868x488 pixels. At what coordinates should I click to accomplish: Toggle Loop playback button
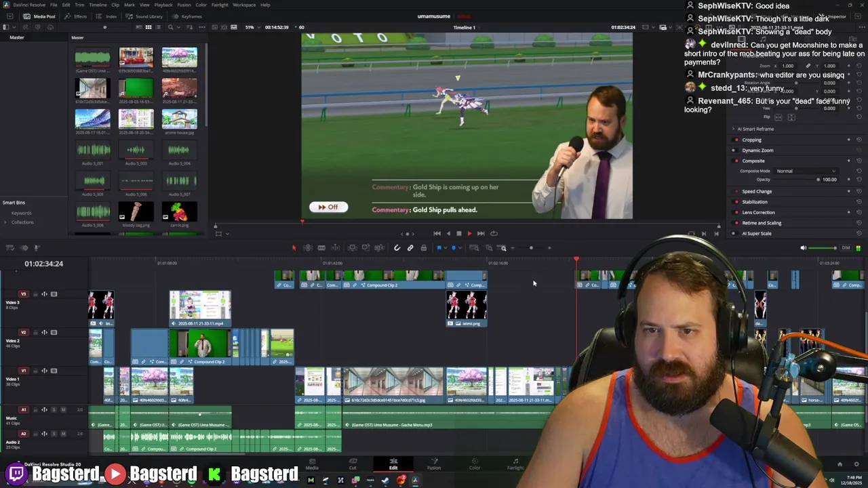pyautogui.click(x=494, y=233)
